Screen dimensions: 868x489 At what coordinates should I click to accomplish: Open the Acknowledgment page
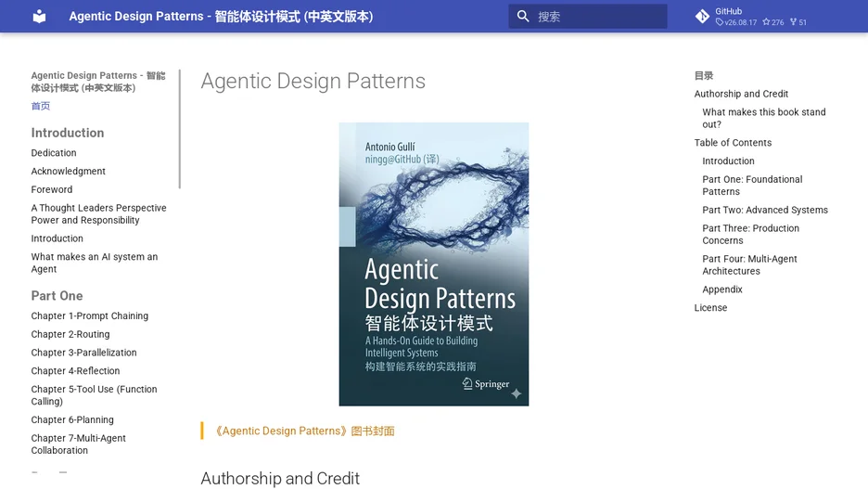[x=68, y=171]
